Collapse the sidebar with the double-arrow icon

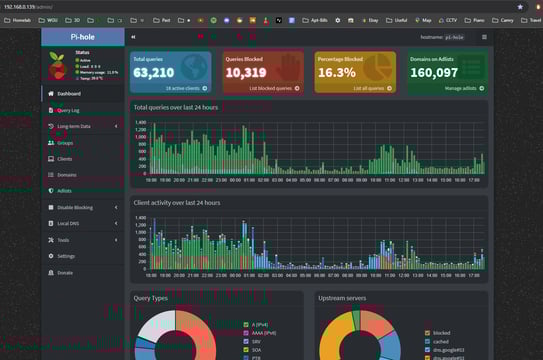tap(133, 37)
